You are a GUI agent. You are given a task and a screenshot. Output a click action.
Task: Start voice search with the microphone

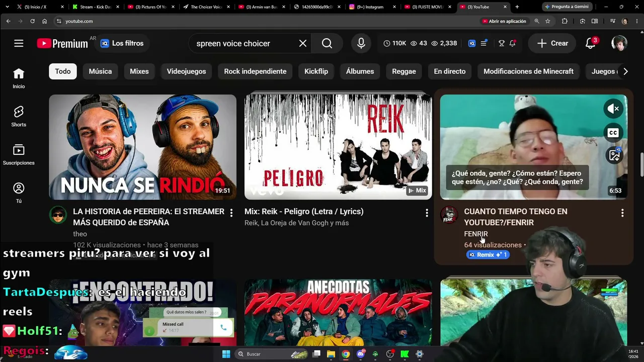coord(361,43)
